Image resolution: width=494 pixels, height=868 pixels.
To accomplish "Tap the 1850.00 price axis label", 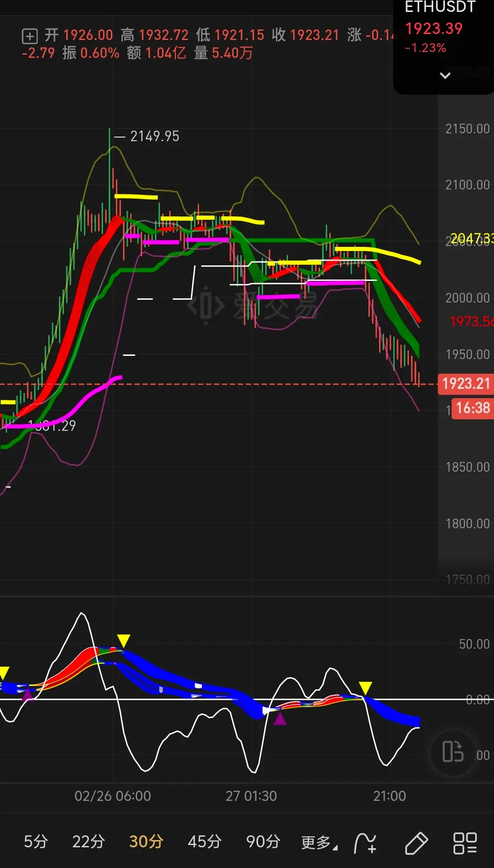I will pyautogui.click(x=467, y=467).
